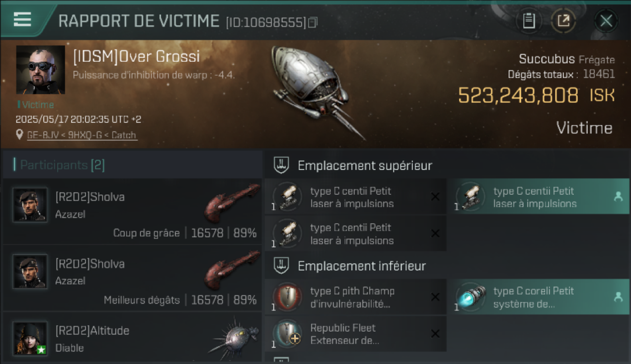Click the Emplacement inférieur slot icon
Screen dimensions: 631x364
point(282,265)
